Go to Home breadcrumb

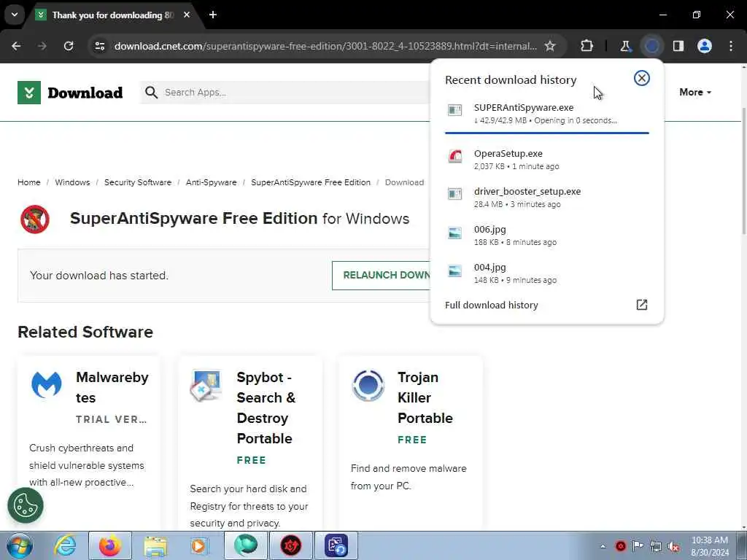click(29, 182)
